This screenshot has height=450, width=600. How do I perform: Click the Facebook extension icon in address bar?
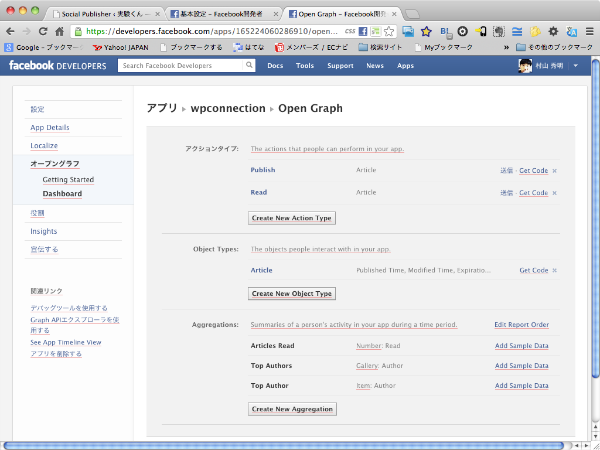click(363, 31)
